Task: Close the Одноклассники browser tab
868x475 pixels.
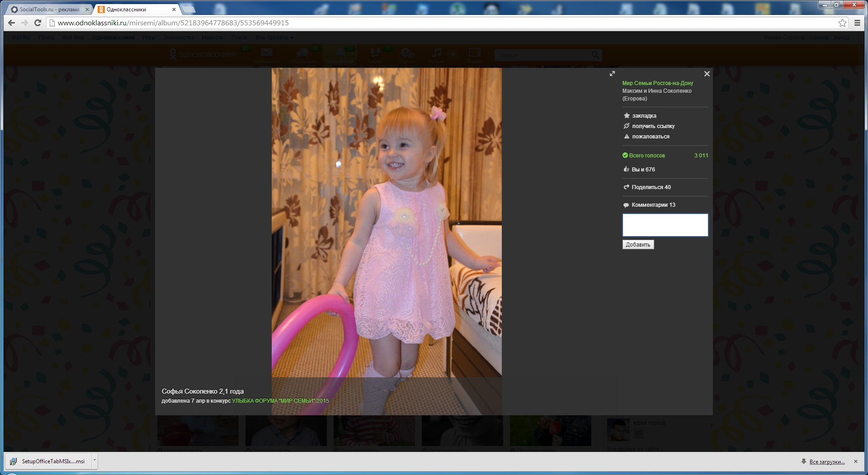Action: 174,9
